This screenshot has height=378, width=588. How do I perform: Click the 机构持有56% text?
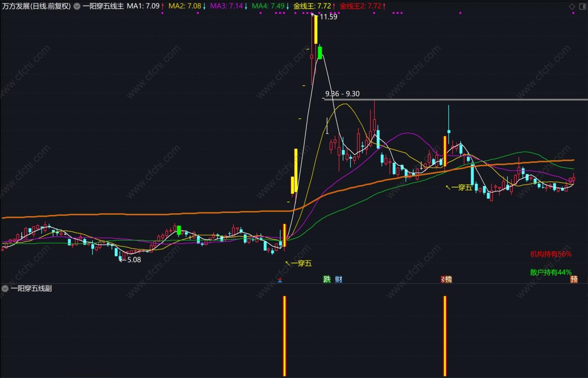point(551,254)
